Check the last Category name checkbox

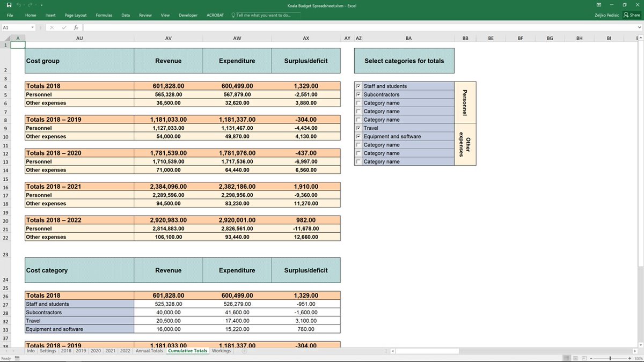point(358,161)
